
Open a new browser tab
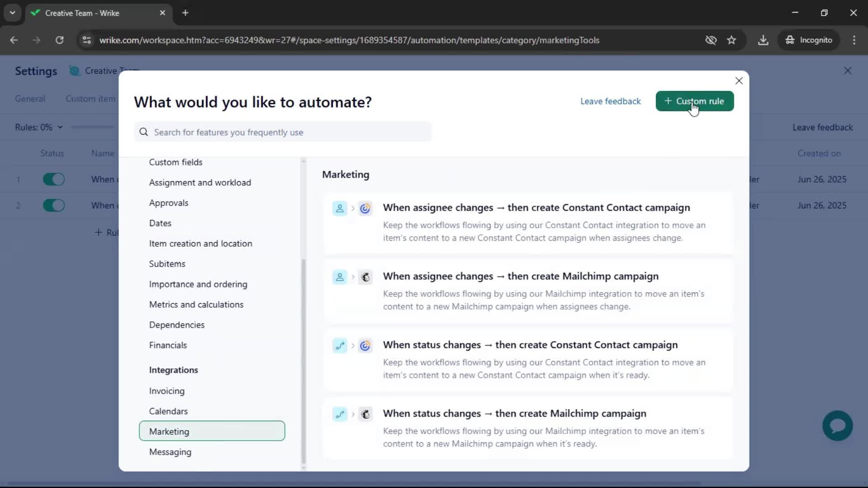pyautogui.click(x=185, y=13)
